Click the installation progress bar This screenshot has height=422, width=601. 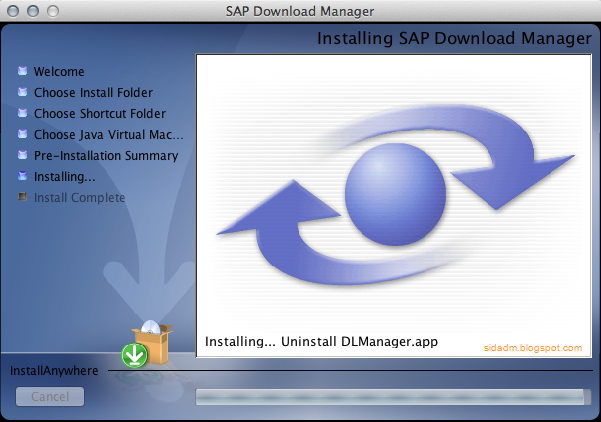click(x=393, y=397)
